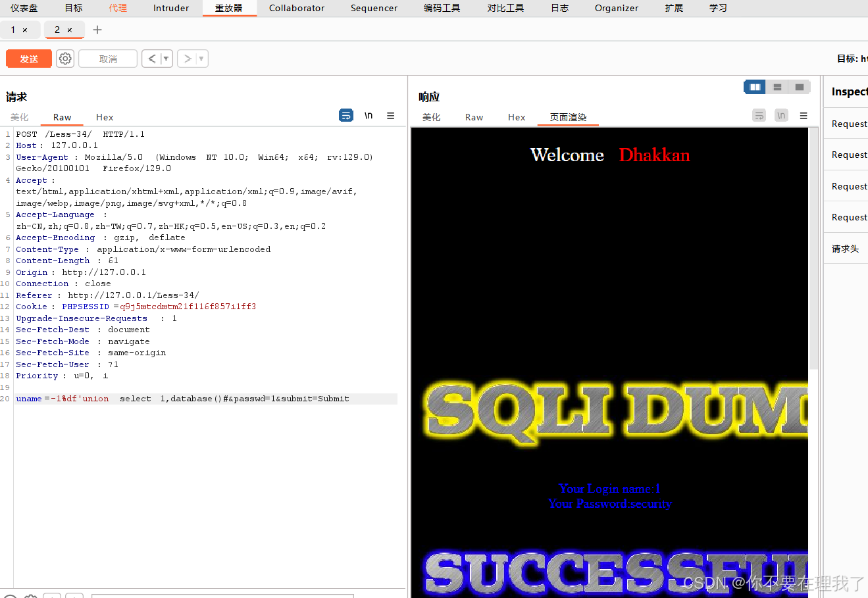Click the POST /Less-34/ request line
Screen dimensions: 868x598
(80, 134)
